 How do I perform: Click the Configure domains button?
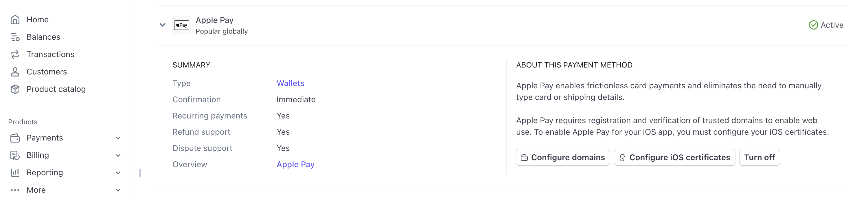[x=562, y=158]
